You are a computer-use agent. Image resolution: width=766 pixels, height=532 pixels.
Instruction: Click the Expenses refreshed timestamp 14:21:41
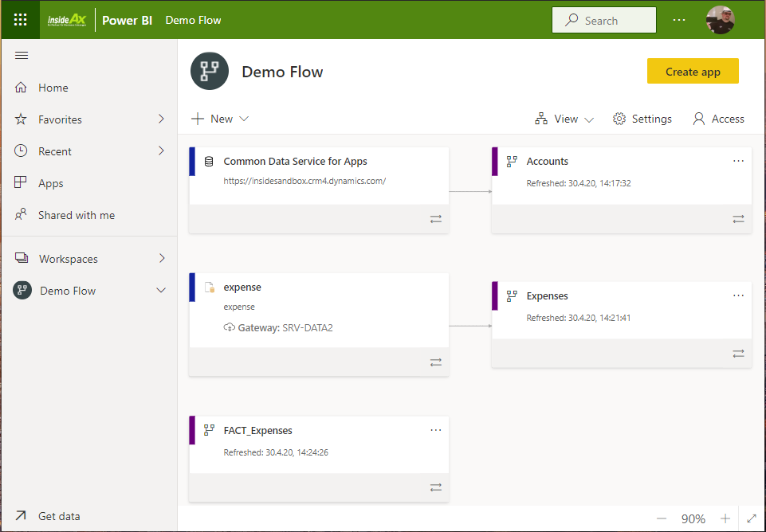[579, 318]
